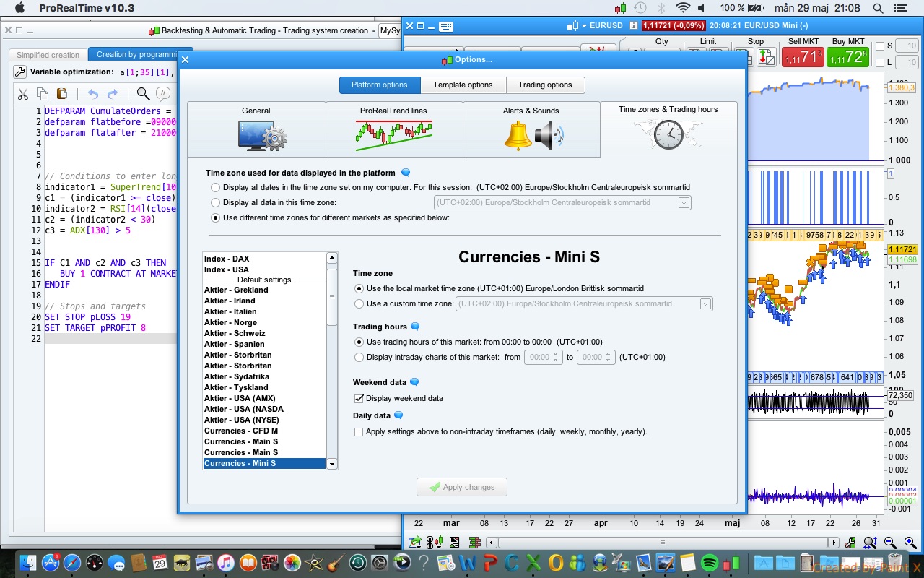924x578 pixels.
Task: Open search with the magnifying glass icon
Action: click(x=143, y=94)
